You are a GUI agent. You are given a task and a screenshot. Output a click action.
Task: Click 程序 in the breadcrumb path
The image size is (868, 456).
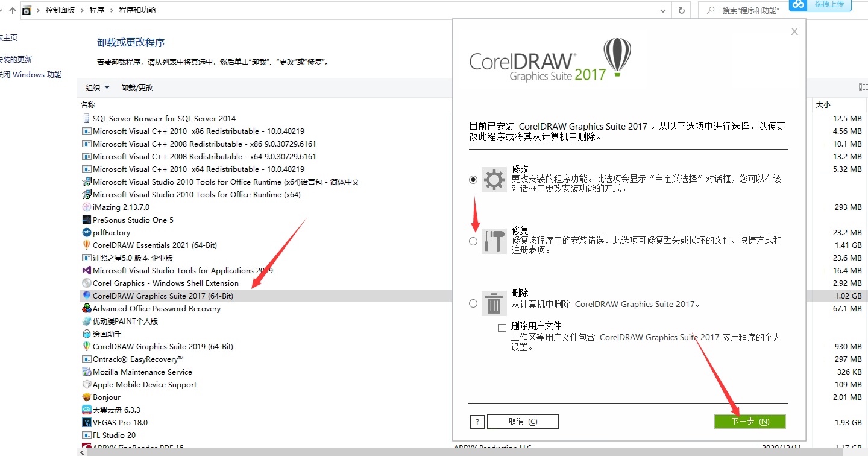click(96, 10)
